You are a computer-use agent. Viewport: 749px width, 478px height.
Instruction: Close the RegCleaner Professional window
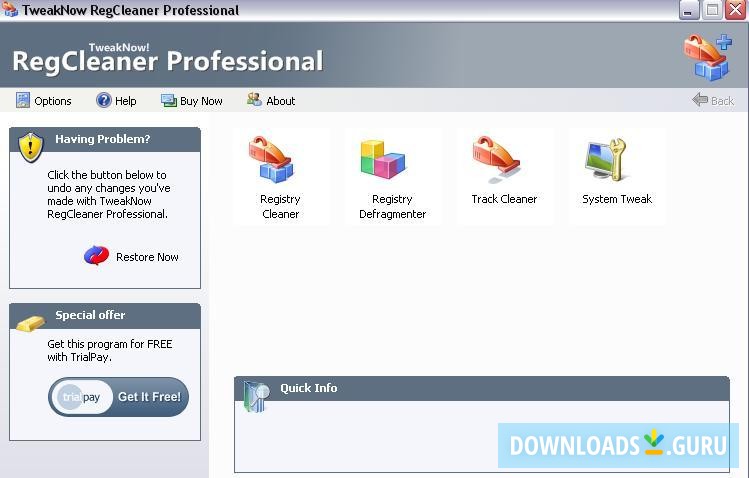point(736,10)
